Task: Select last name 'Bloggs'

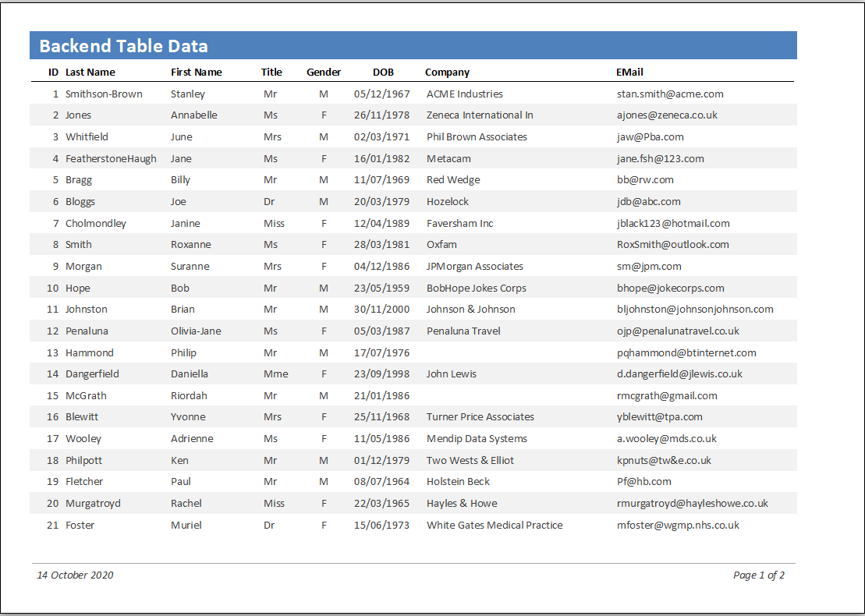Action: point(80,202)
